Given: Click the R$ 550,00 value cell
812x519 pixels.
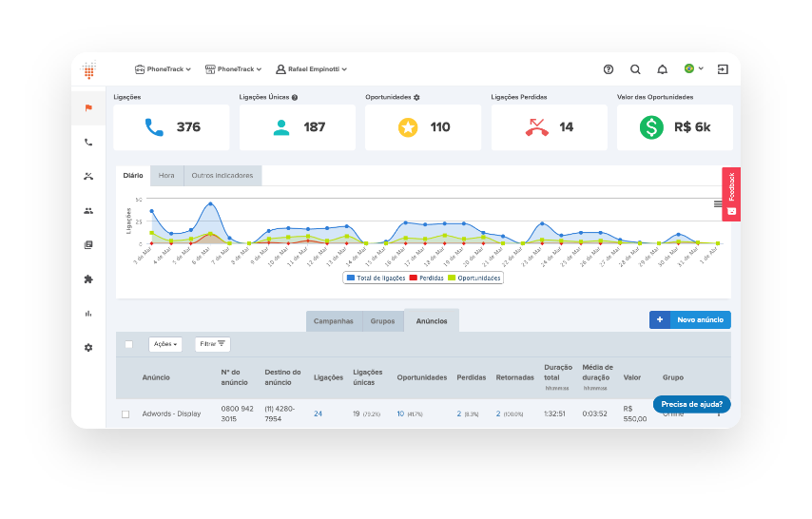Looking at the screenshot, I should point(635,413).
